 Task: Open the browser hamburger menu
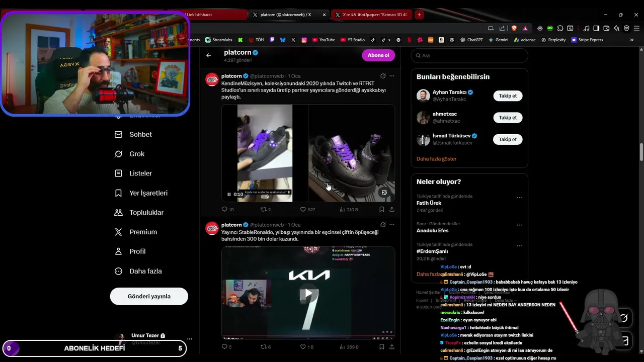[636, 28]
